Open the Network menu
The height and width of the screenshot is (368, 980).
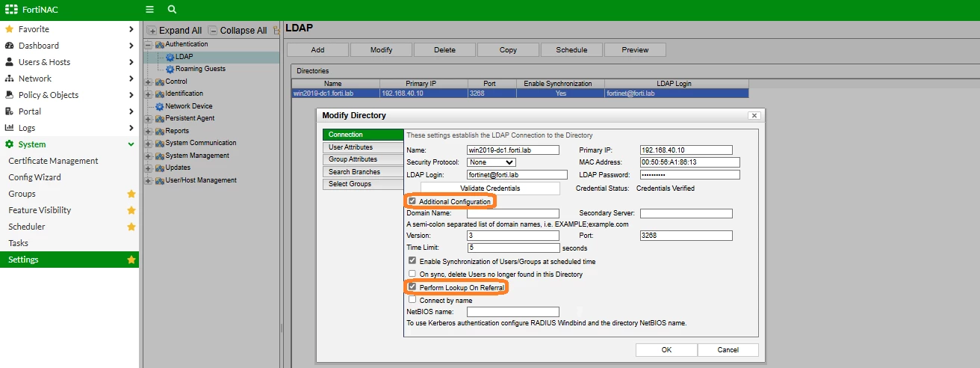[69, 79]
